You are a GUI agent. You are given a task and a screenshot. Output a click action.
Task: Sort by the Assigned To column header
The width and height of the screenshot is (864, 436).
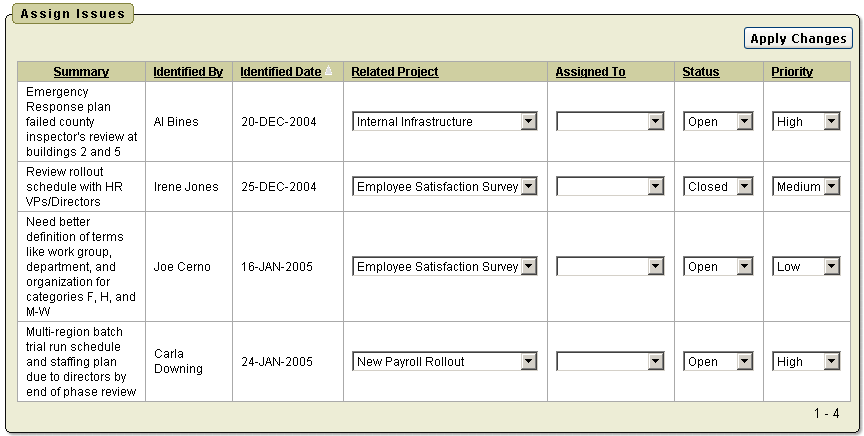point(590,72)
